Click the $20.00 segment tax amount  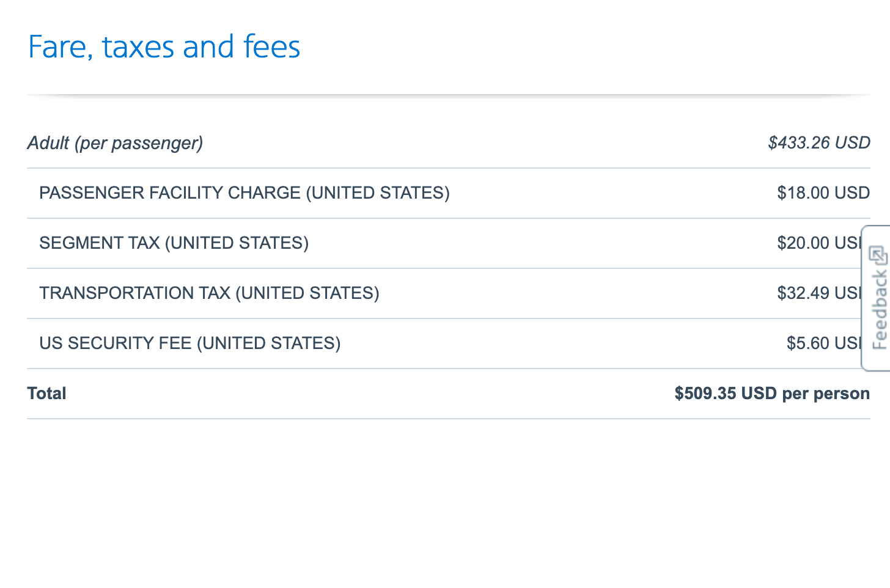818,243
